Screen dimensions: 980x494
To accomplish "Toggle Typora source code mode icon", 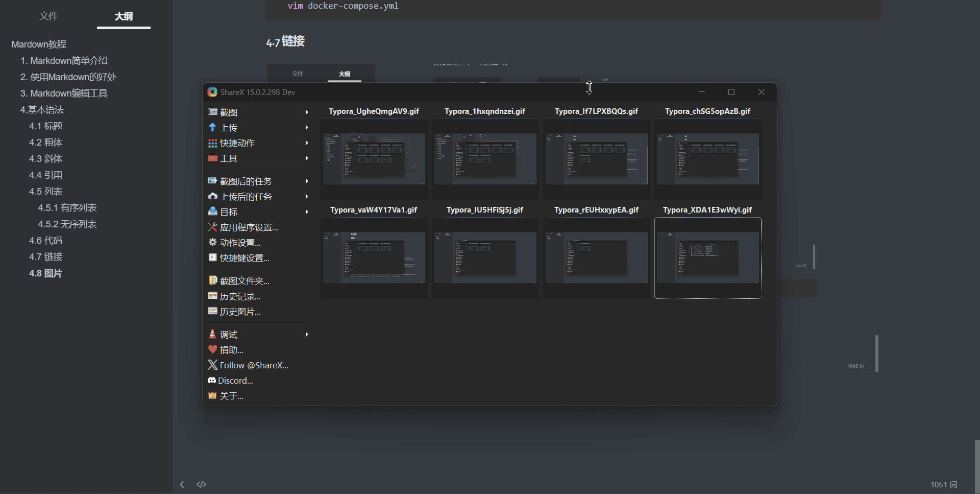I will 202,484.
